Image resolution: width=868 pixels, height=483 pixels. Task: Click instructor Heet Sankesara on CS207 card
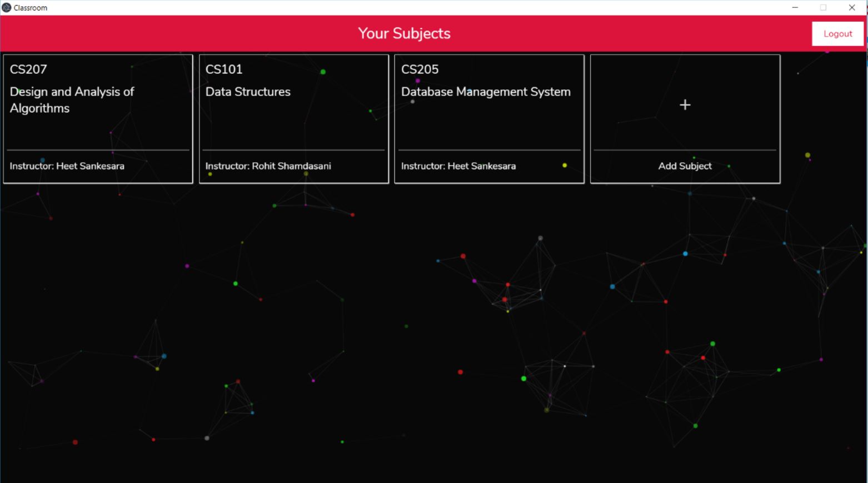[x=67, y=166]
